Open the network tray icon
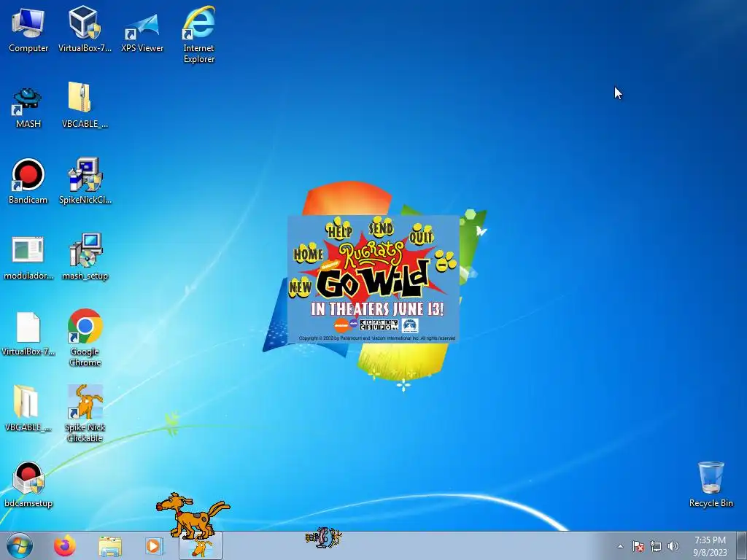The image size is (747, 560). (x=656, y=546)
